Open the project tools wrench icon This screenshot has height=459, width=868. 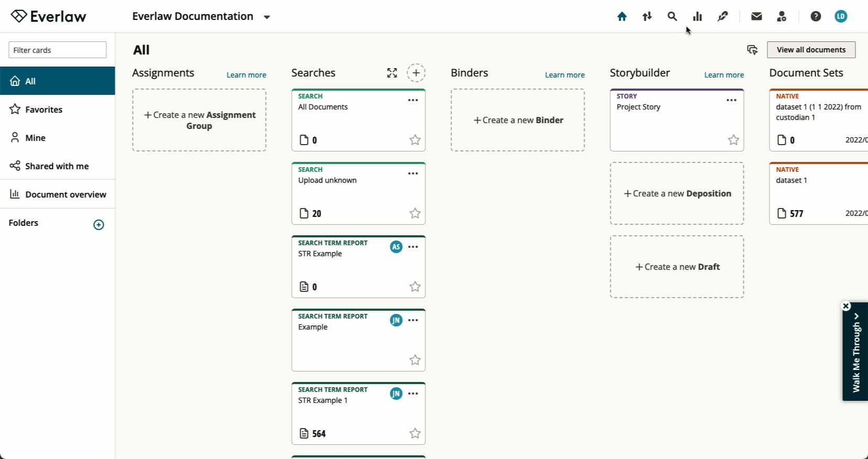pyautogui.click(x=722, y=16)
